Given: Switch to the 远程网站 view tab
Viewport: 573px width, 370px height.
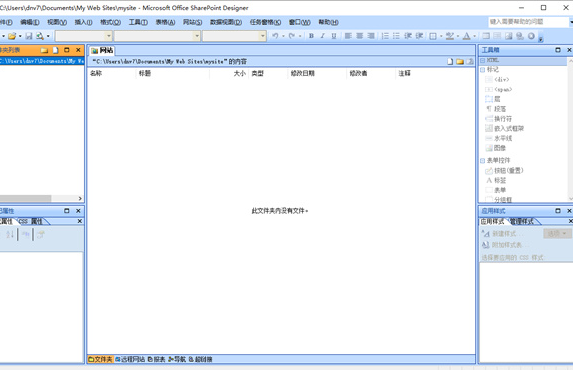Looking at the screenshot, I should 130,359.
